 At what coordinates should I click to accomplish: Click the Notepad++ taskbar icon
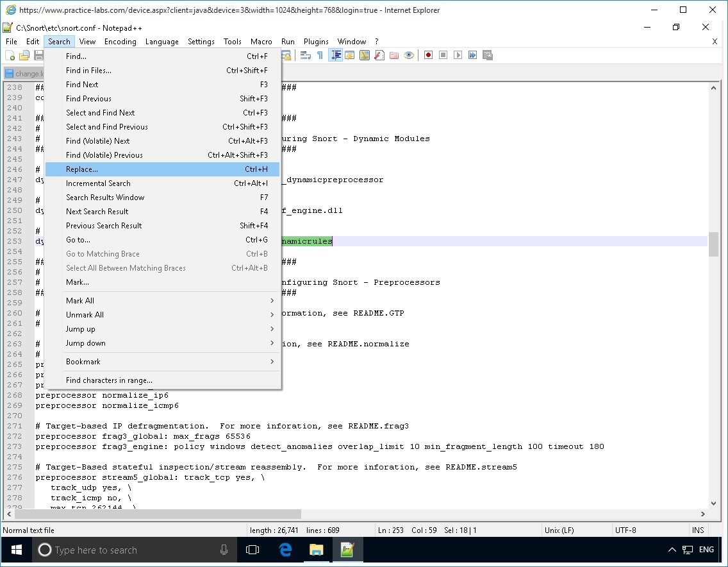click(x=347, y=550)
